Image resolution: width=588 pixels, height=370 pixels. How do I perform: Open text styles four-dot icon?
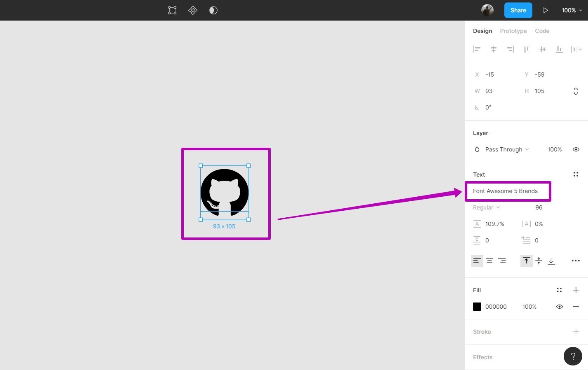point(576,175)
